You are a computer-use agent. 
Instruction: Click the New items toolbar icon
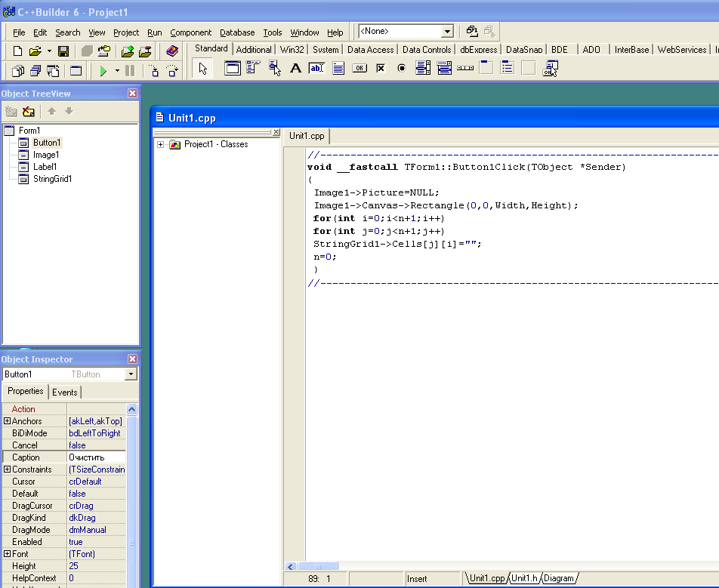[x=17, y=51]
